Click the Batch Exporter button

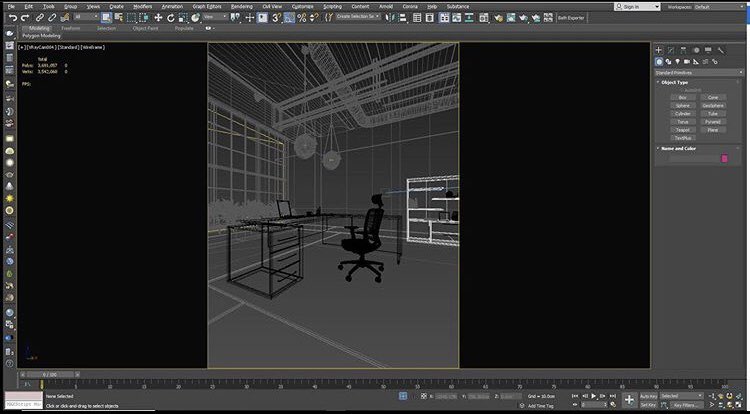pos(571,18)
